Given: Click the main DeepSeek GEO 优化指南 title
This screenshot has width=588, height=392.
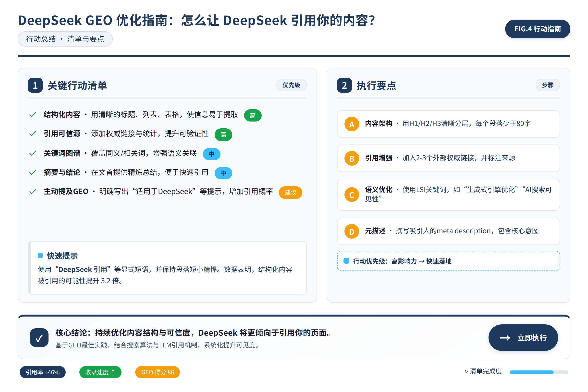Looking at the screenshot, I should click(196, 20).
